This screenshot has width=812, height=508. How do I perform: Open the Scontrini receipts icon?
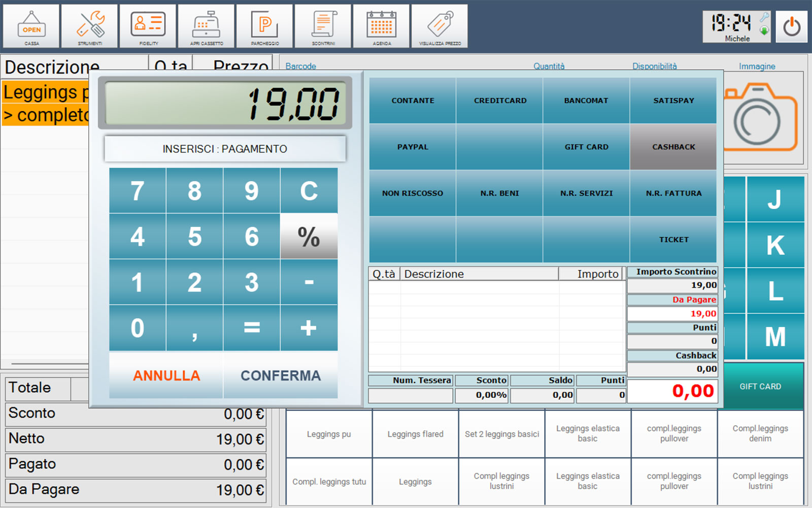coord(323,26)
